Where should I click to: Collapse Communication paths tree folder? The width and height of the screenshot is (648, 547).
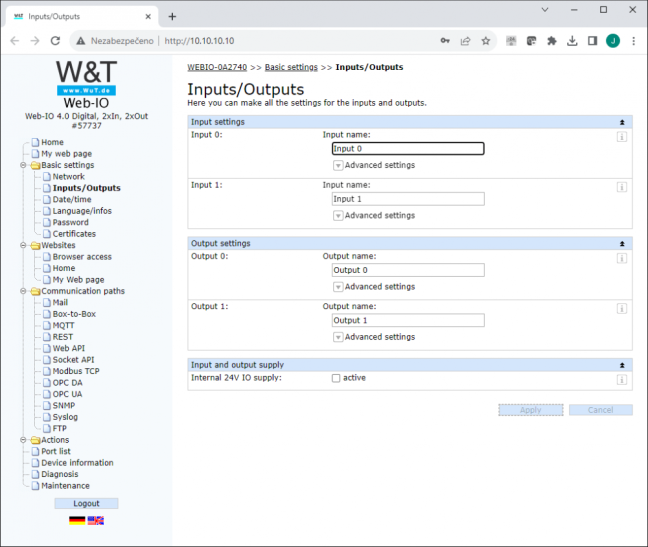[x=23, y=291]
